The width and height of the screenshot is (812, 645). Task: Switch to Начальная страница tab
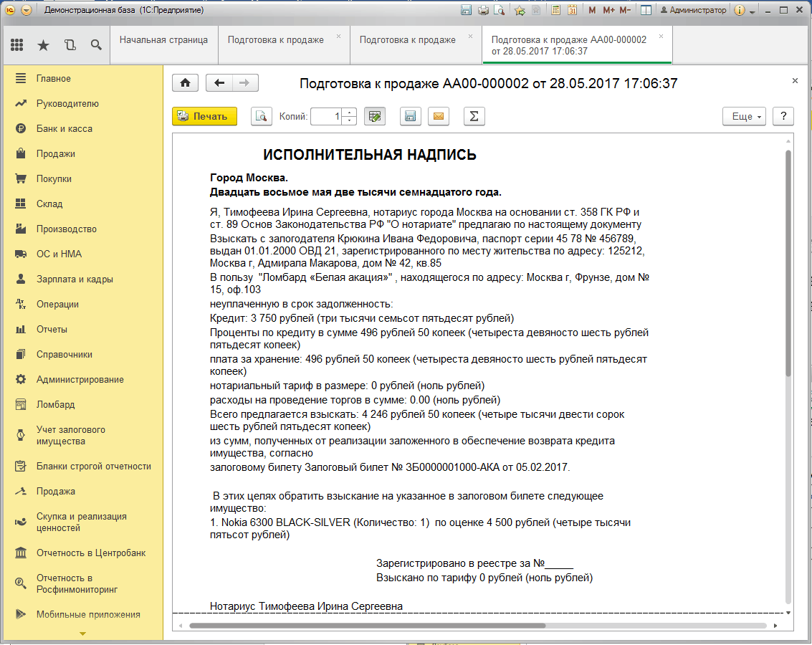(x=163, y=40)
